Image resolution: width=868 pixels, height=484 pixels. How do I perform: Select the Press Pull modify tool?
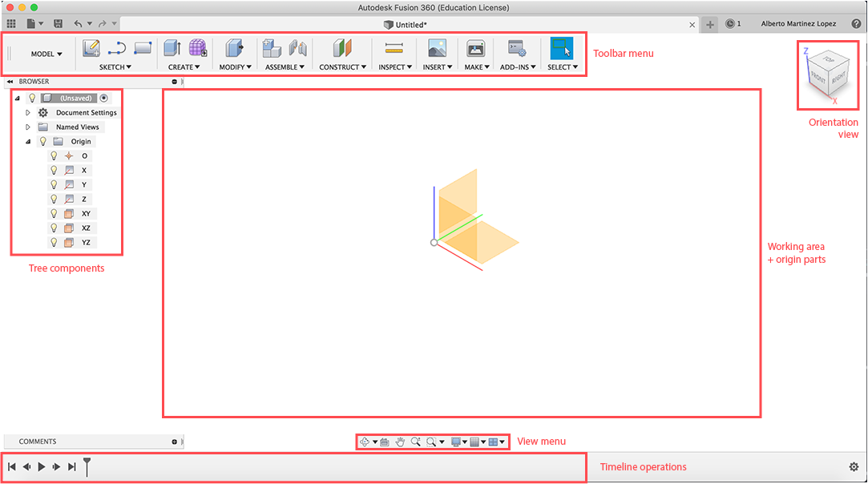coord(234,48)
